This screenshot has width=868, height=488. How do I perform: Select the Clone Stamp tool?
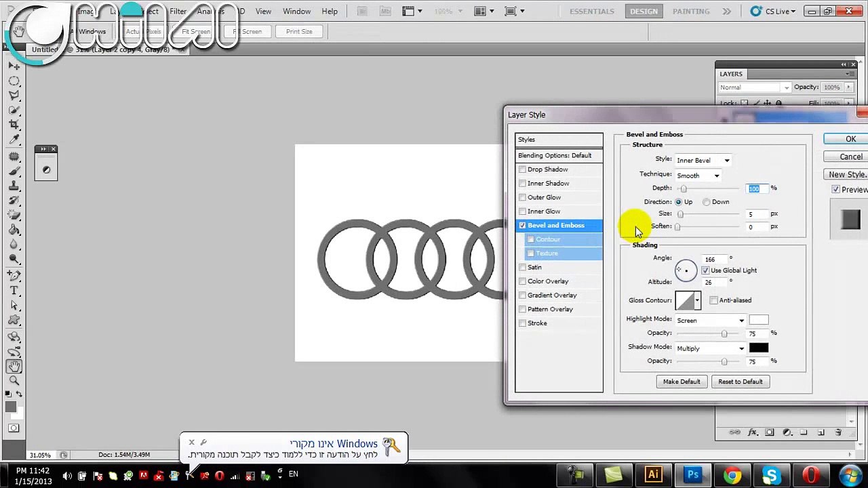pos(14,186)
